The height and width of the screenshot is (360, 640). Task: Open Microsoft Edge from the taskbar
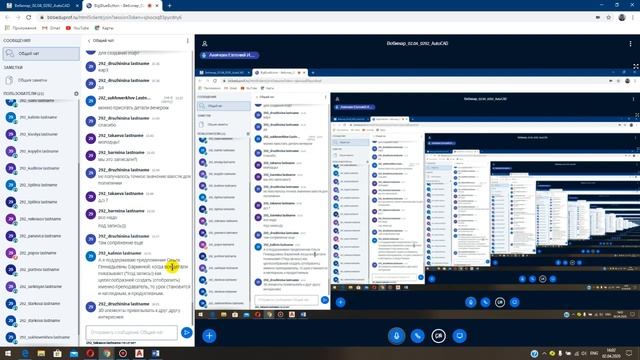[25, 353]
